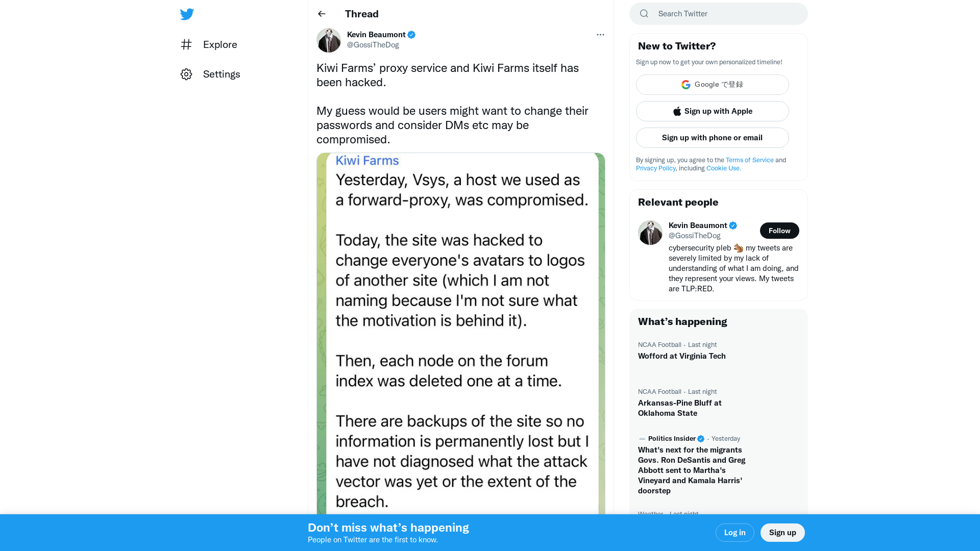Click Kevin Beaumont's profile avatar
This screenshot has width=980, height=551.
(x=328, y=40)
